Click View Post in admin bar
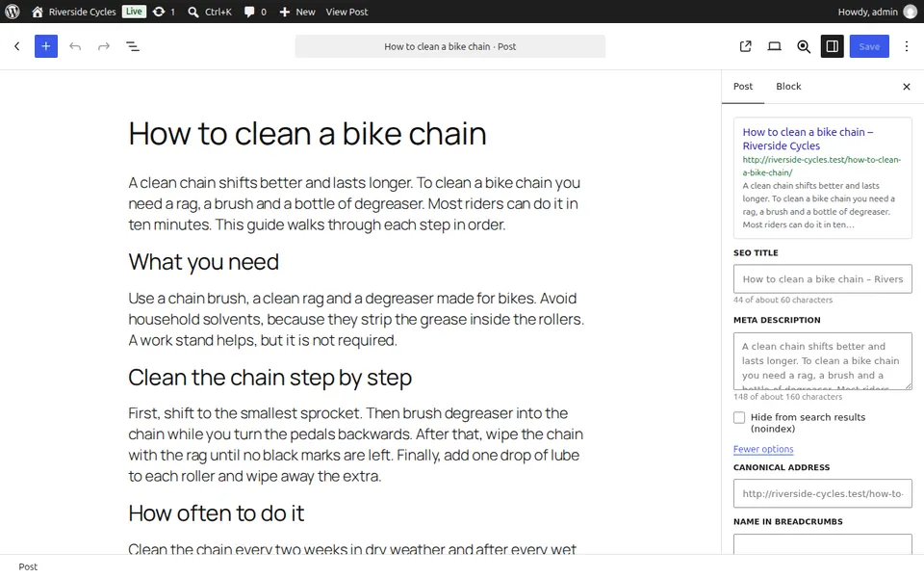 point(346,12)
